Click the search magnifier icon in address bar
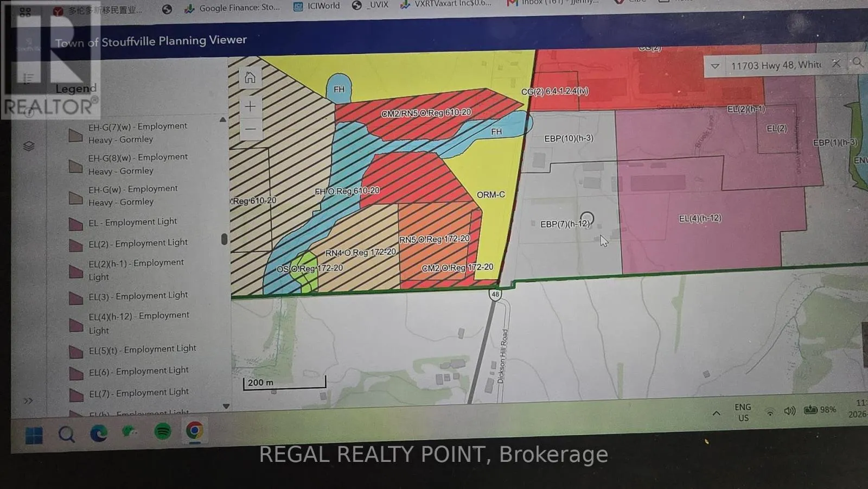This screenshot has height=489, width=868. click(x=857, y=62)
